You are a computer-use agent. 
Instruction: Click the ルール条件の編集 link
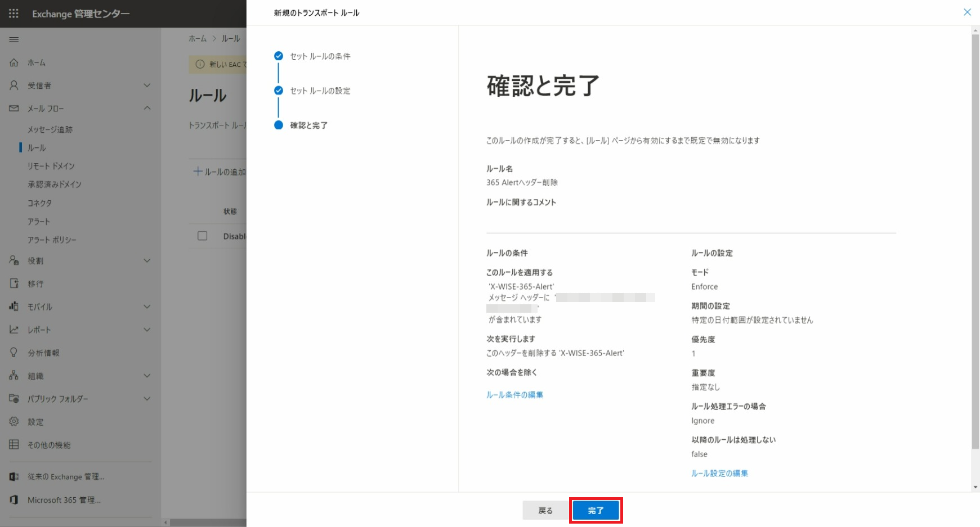(x=514, y=395)
